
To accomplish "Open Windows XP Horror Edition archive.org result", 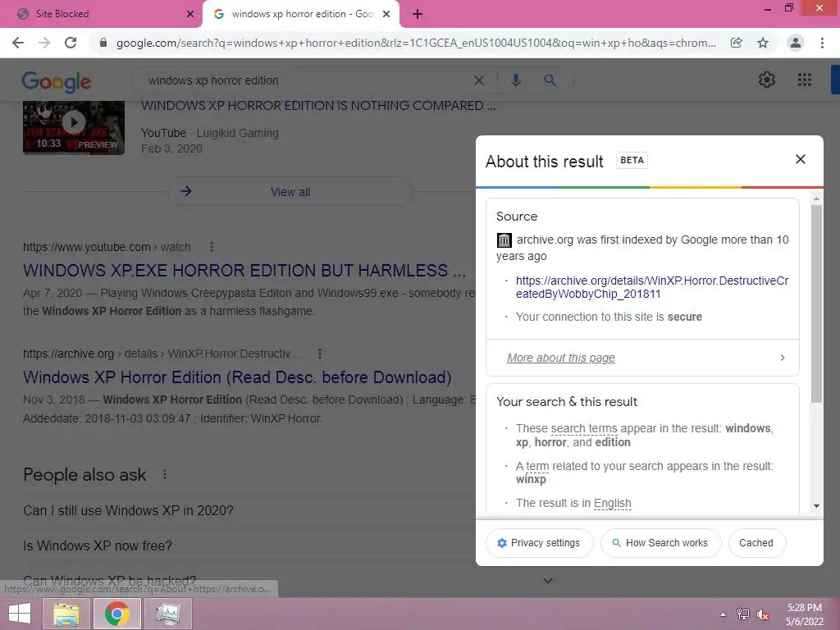I will pyautogui.click(x=237, y=377).
